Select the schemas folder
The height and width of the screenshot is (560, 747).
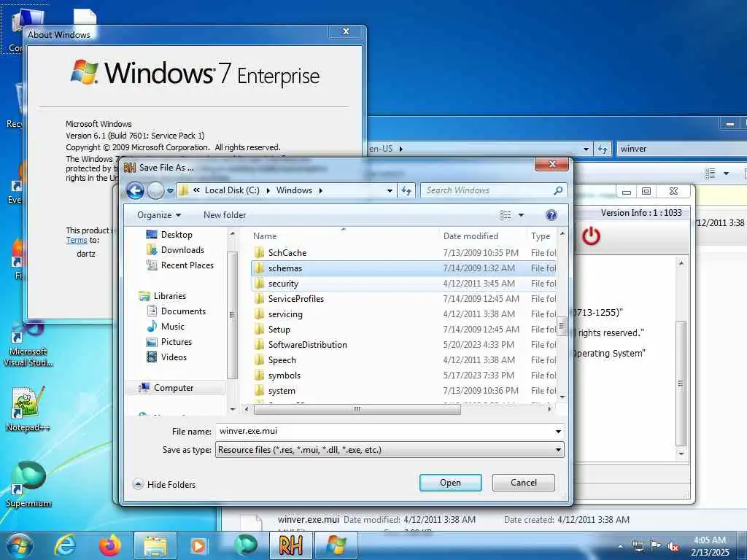tap(403, 268)
